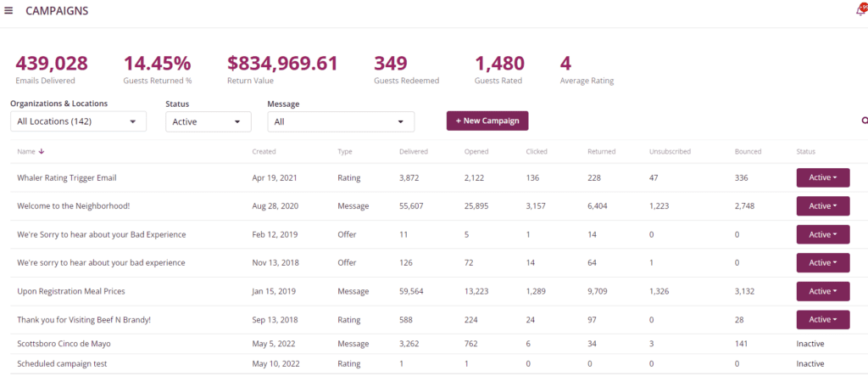
Task: Toggle status for Thank you for Visiting Beef N Brandy
Action: coord(822,320)
